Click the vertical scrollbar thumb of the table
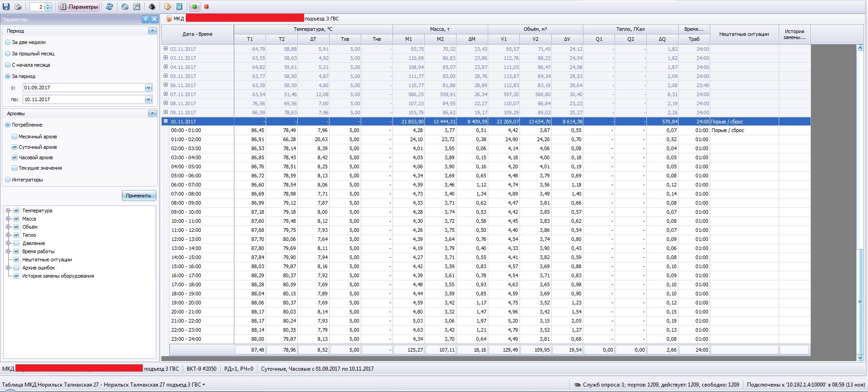This screenshot has width=868, height=392. [x=860, y=302]
